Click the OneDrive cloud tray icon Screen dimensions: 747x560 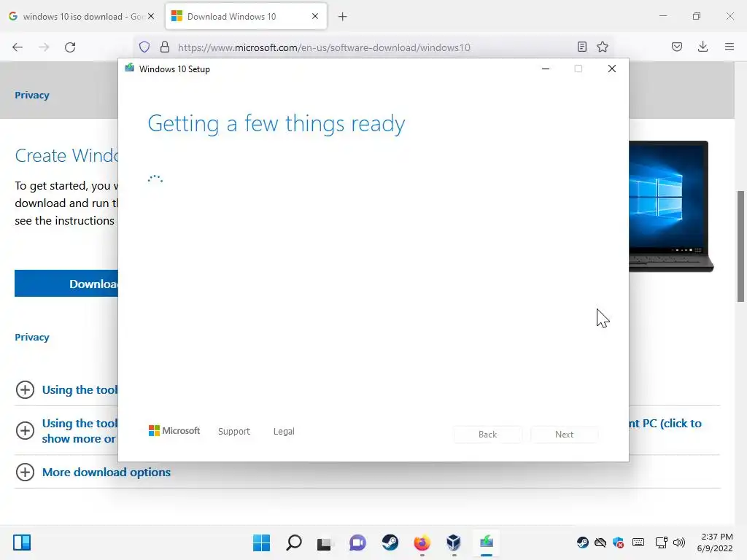pyautogui.click(x=600, y=542)
